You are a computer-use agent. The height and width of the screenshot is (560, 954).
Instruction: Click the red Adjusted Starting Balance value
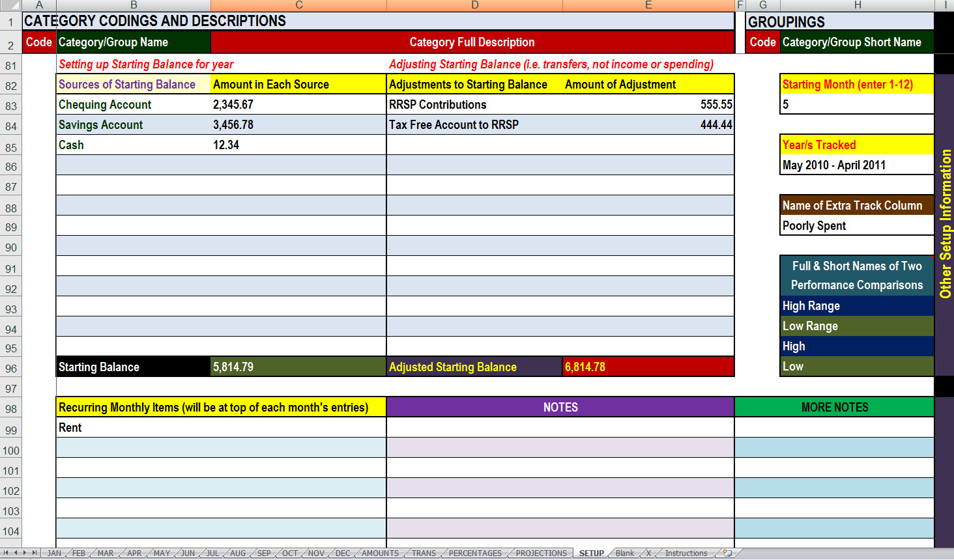pos(648,367)
